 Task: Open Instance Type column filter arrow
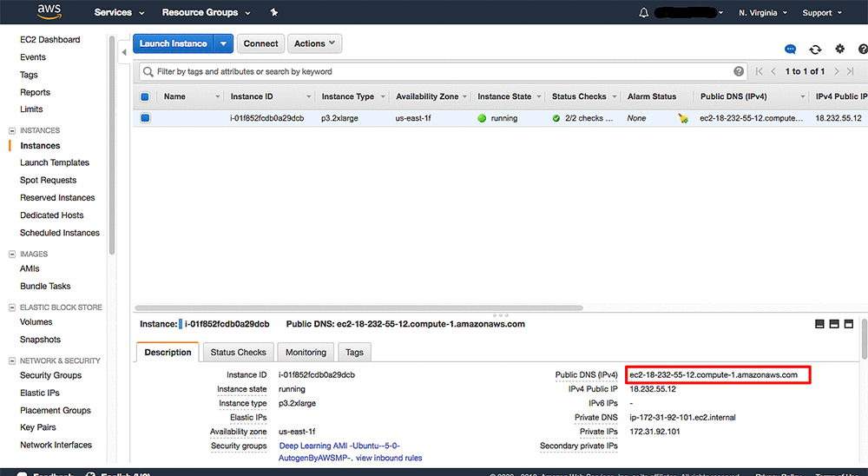click(x=383, y=96)
